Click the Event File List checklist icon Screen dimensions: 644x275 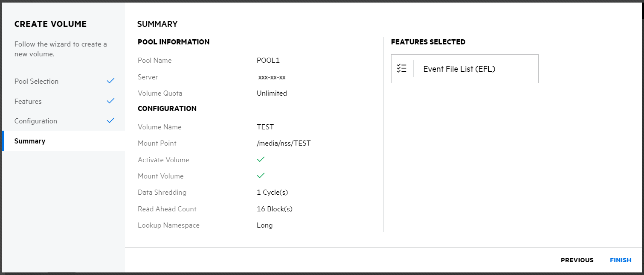tap(401, 68)
